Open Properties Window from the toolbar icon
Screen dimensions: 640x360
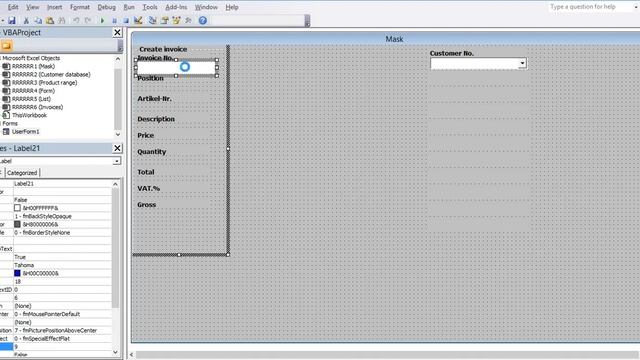(164, 20)
